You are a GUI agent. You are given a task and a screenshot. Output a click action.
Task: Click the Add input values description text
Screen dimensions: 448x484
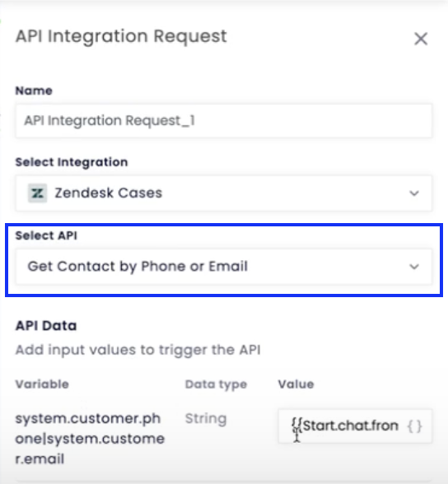[138, 351]
